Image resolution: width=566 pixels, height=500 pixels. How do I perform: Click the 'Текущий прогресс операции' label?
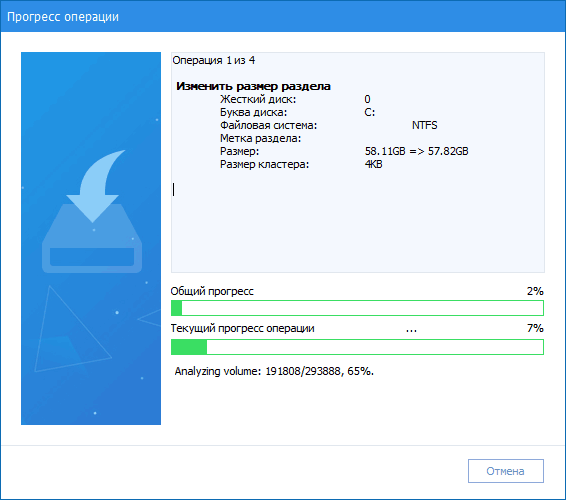[x=243, y=328]
